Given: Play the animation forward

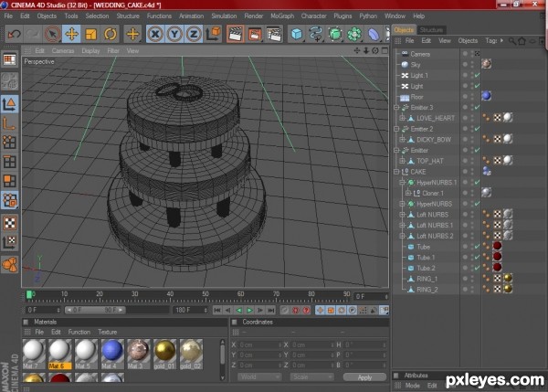Looking at the screenshot, I should coord(249,310).
